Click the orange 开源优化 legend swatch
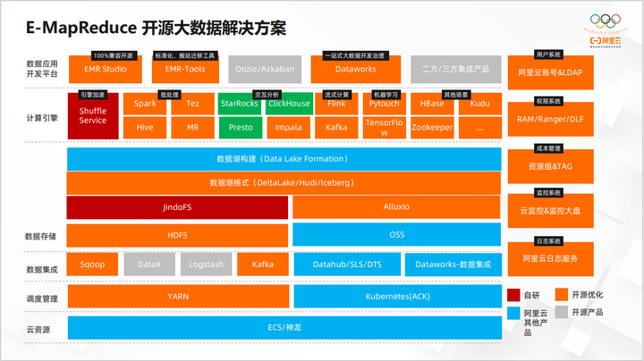 tap(561, 295)
